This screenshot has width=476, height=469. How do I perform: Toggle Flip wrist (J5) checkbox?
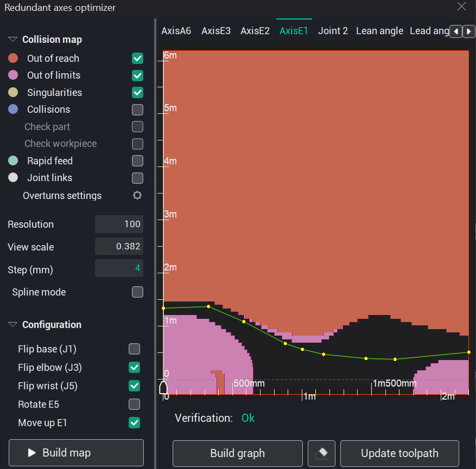134,386
